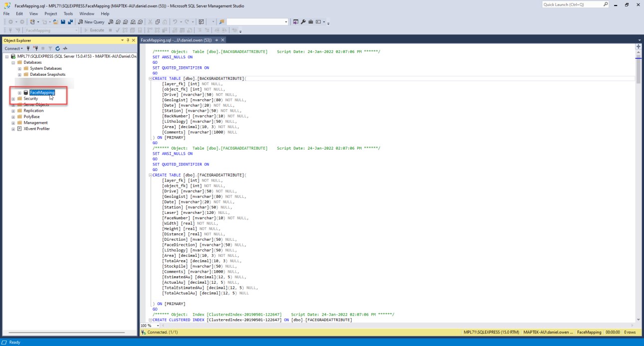Expand the System Databases folder
This screenshot has height=346, width=644.
coord(19,69)
